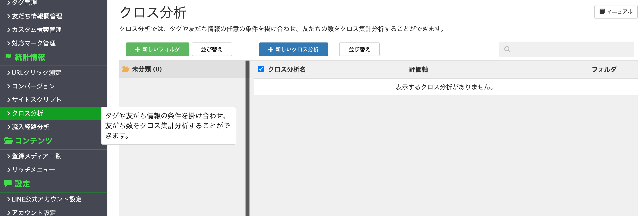Click chevron next to カスタム検索管理
This screenshot has height=216, width=644.
[9, 30]
